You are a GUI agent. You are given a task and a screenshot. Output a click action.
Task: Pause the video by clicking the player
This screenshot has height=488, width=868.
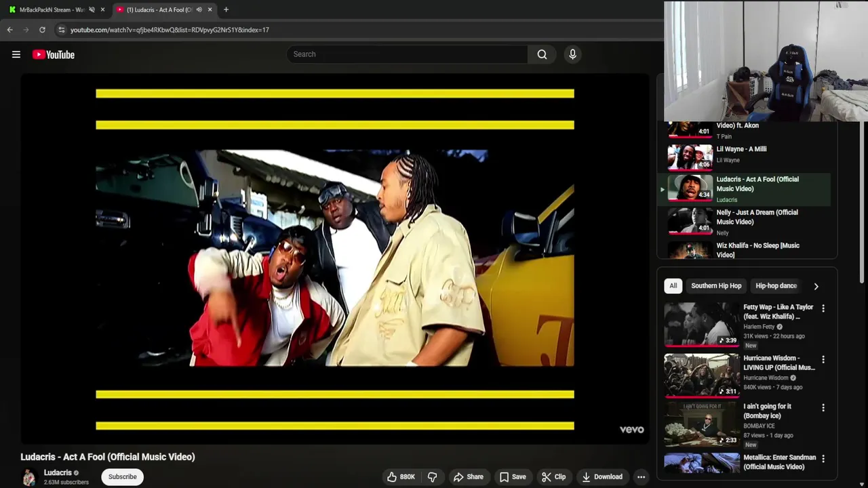tap(335, 258)
